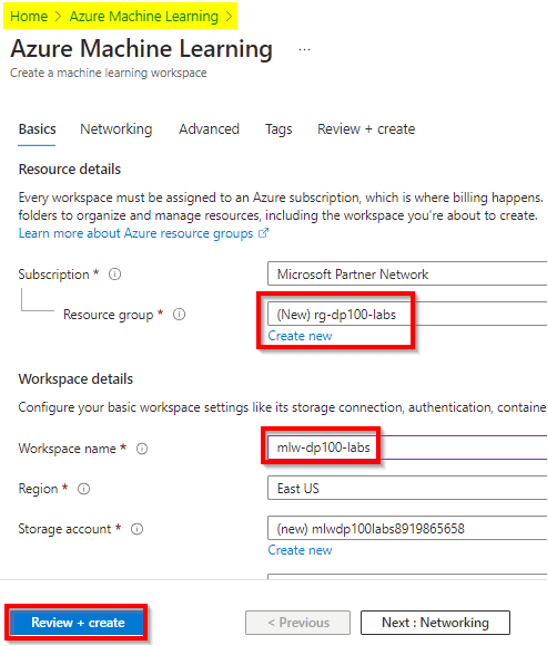Click Create a machine learning workspace subtitle

(108, 73)
